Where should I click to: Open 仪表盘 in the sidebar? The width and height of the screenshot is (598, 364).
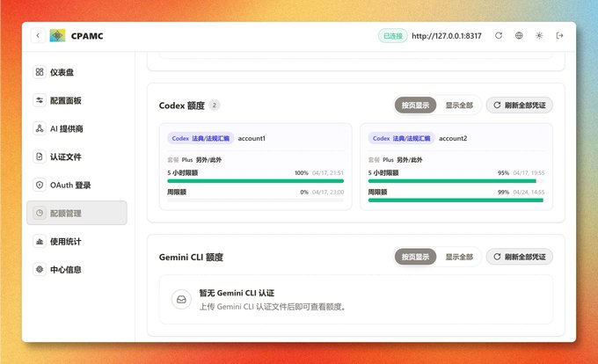point(77,72)
